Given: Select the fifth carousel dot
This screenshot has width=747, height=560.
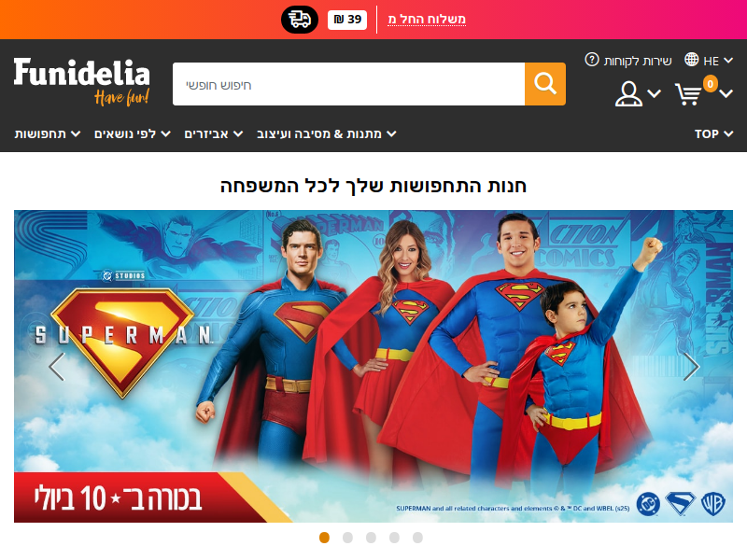Looking at the screenshot, I should pyautogui.click(x=417, y=538).
